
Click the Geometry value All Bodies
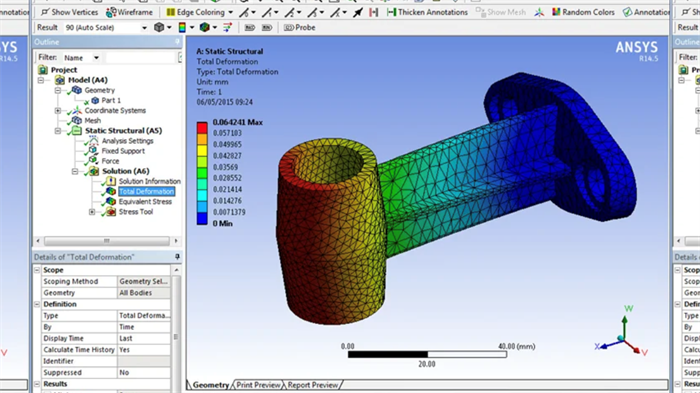144,293
